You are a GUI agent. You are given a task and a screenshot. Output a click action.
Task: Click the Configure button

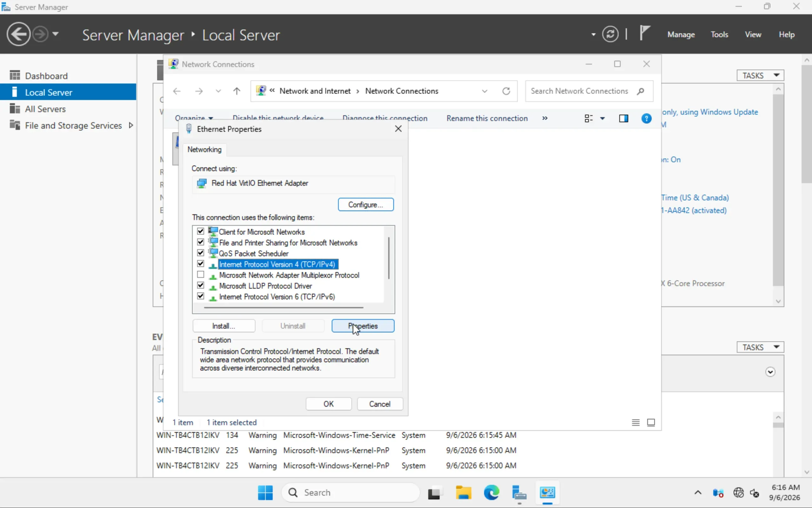[366, 204]
